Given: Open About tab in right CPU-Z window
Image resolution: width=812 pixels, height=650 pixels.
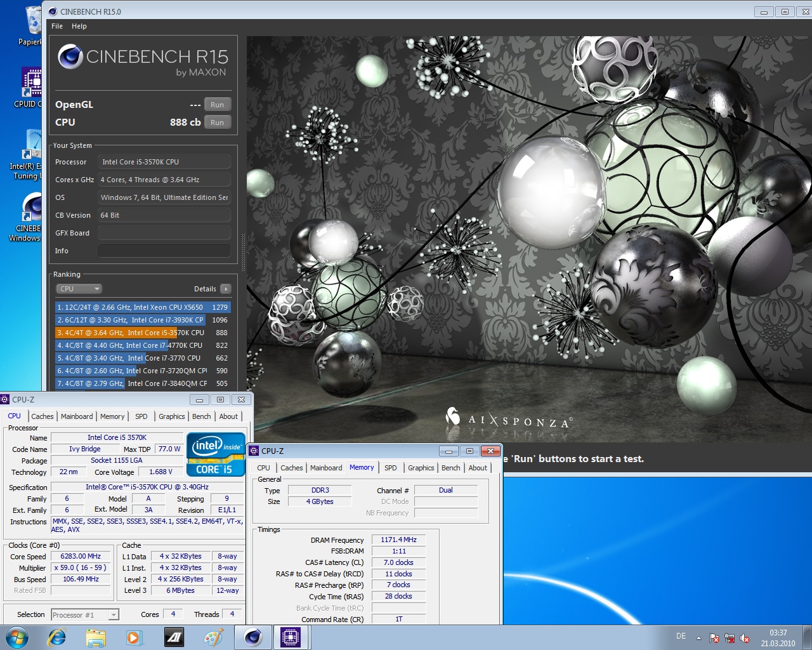Looking at the screenshot, I should click(478, 468).
